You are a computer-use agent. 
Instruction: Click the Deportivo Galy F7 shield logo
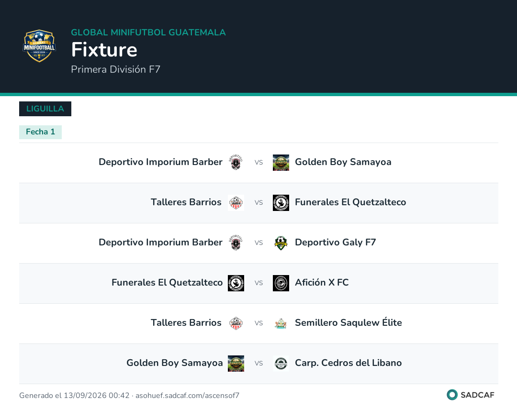281,243
